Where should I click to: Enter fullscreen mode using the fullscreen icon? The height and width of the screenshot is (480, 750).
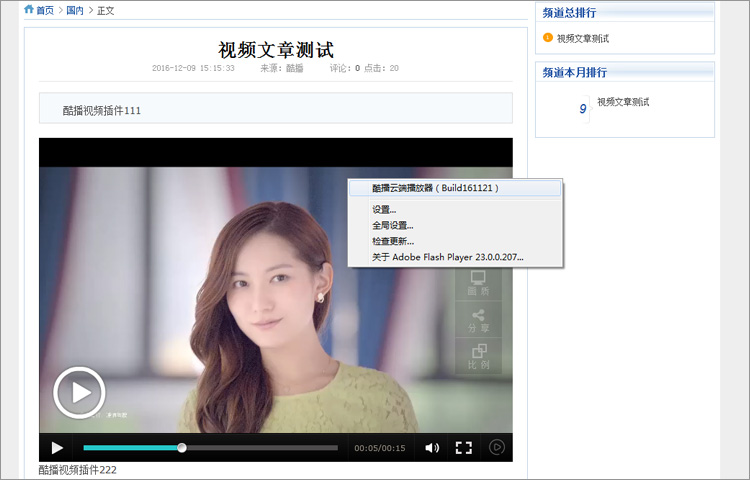[x=464, y=448]
